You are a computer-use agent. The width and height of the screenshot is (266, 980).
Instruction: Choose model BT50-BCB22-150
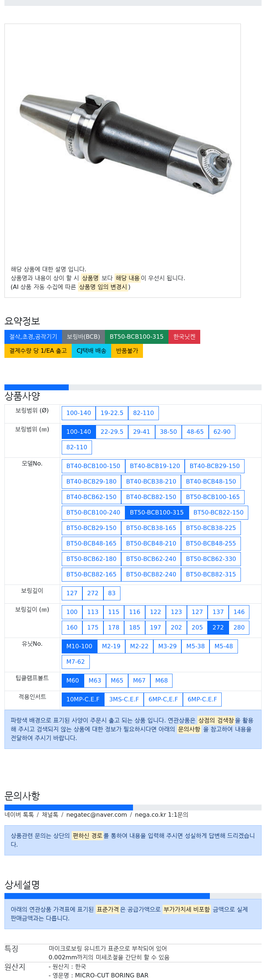(218, 512)
